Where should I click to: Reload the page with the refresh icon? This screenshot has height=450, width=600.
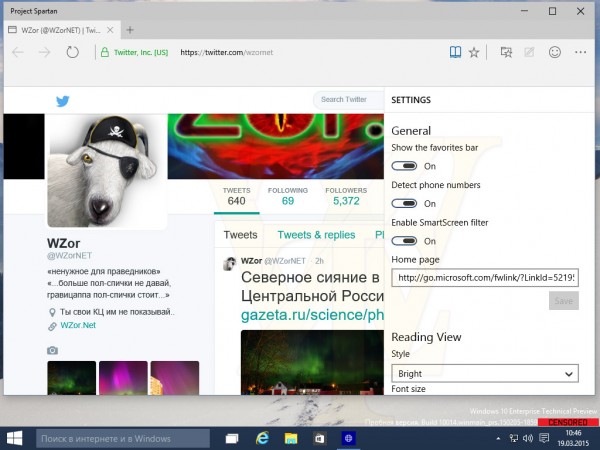point(72,52)
